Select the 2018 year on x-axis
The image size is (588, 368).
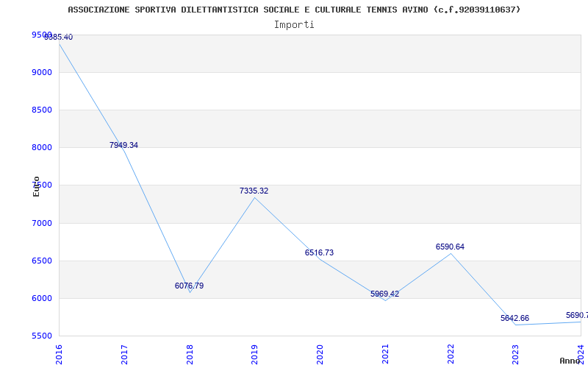(190, 353)
